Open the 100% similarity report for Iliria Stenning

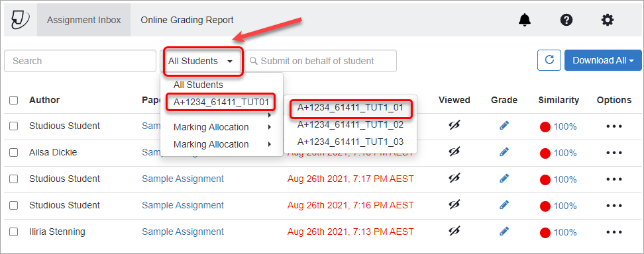pos(564,232)
